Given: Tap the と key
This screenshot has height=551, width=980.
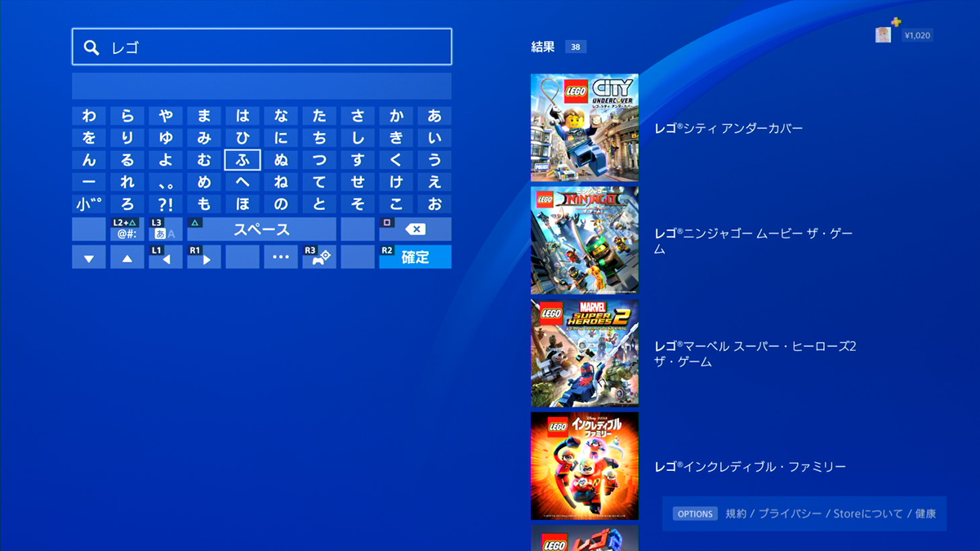Looking at the screenshot, I should [319, 204].
